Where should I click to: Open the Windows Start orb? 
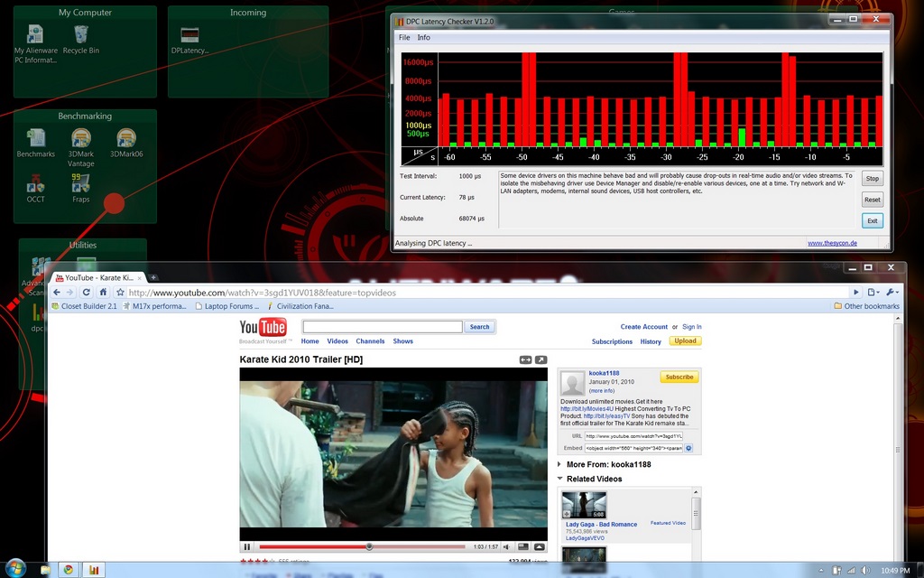pyautogui.click(x=16, y=569)
